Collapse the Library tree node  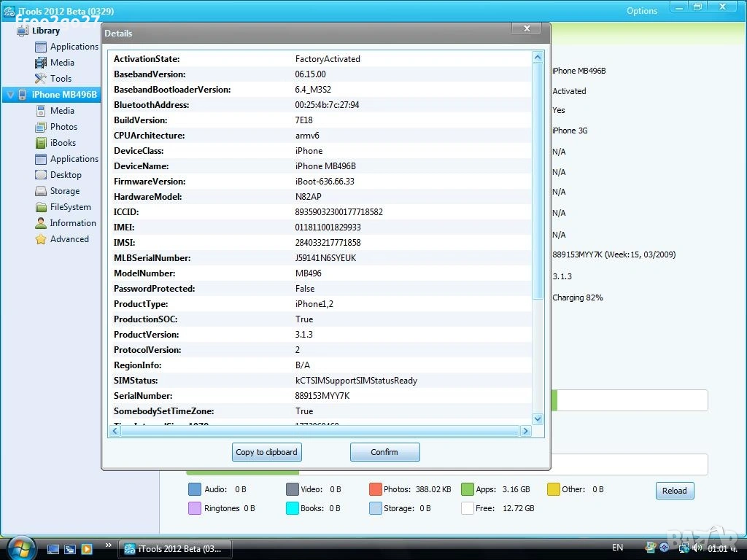click(x=9, y=31)
